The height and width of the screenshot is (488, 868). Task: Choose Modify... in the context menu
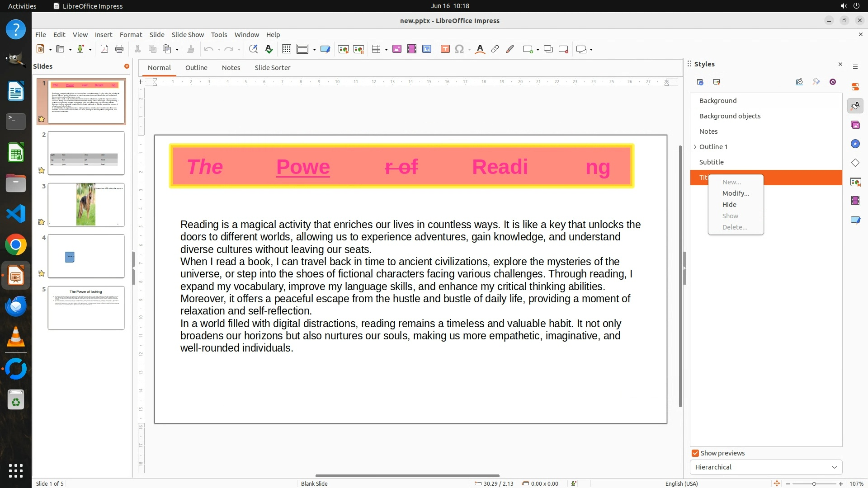pyautogui.click(x=736, y=193)
